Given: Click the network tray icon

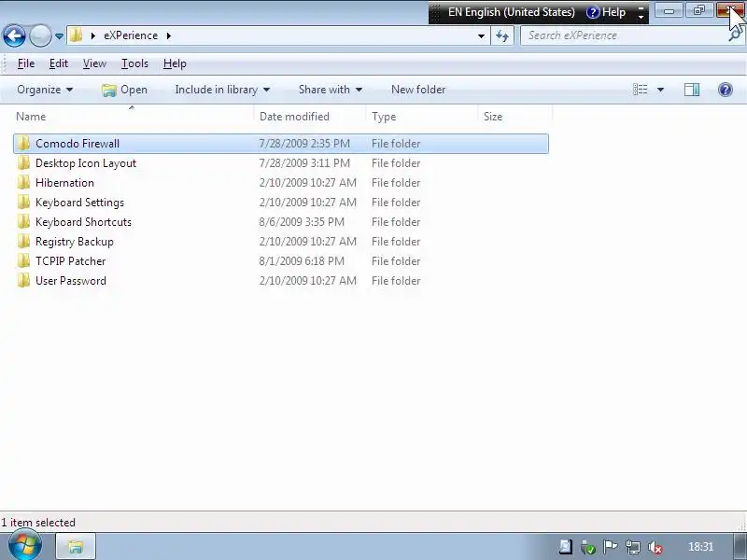Looking at the screenshot, I should (633, 547).
